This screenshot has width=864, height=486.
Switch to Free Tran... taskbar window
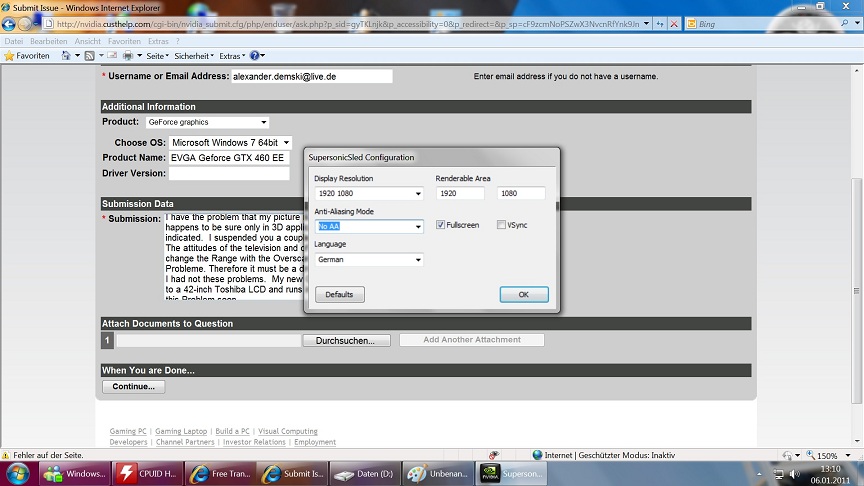[x=220, y=474]
